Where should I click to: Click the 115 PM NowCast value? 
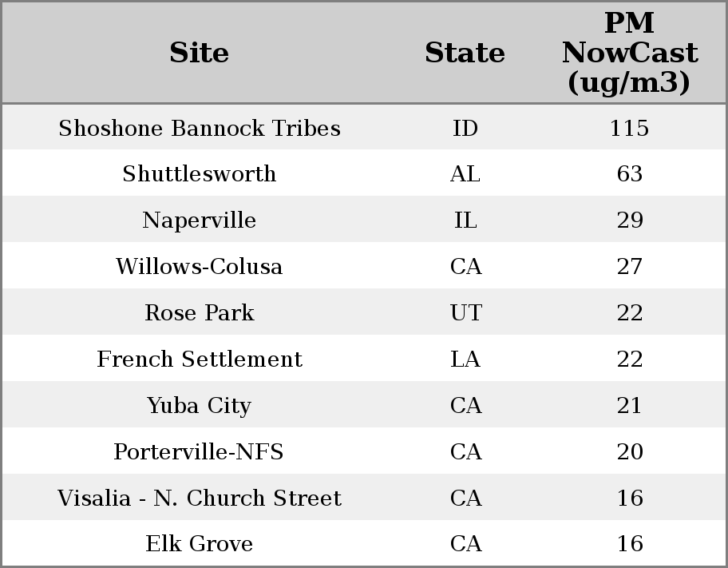(x=629, y=129)
